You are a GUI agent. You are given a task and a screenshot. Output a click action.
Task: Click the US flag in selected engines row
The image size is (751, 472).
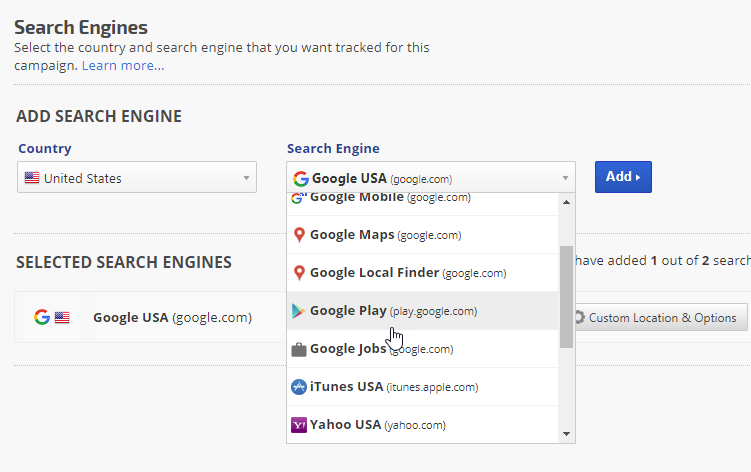coord(62,318)
